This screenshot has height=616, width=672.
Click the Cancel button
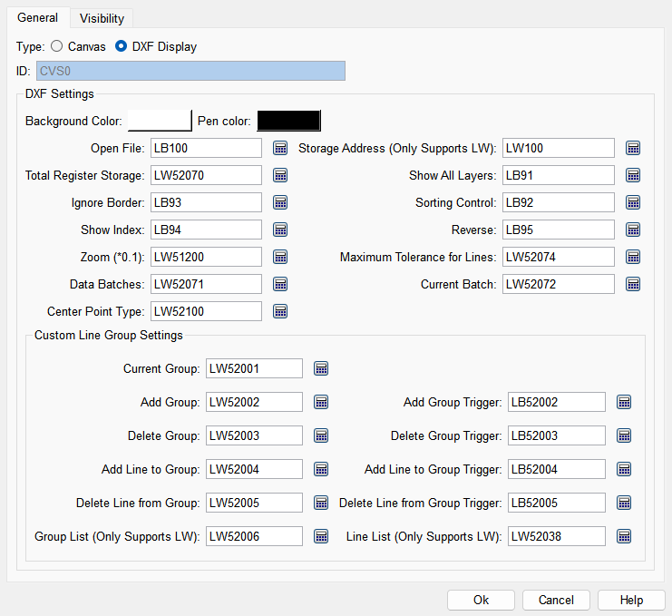[x=556, y=600]
